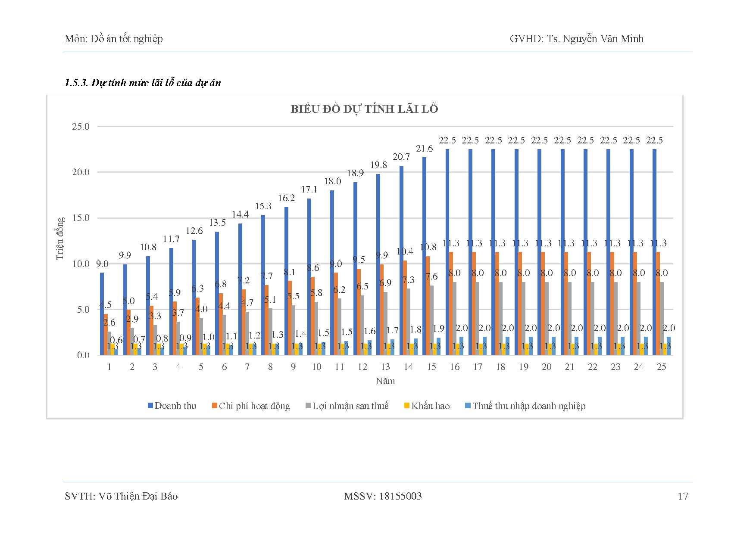Click the Triệu đồng y-axis label
Screen dimensions: 756x534
[60, 239]
